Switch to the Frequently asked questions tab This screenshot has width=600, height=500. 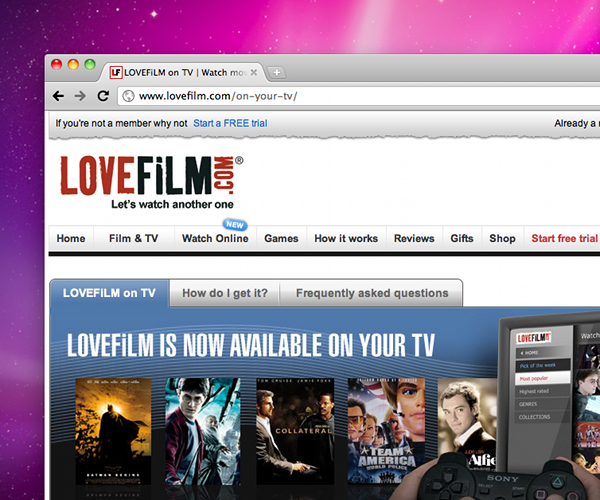(372, 293)
